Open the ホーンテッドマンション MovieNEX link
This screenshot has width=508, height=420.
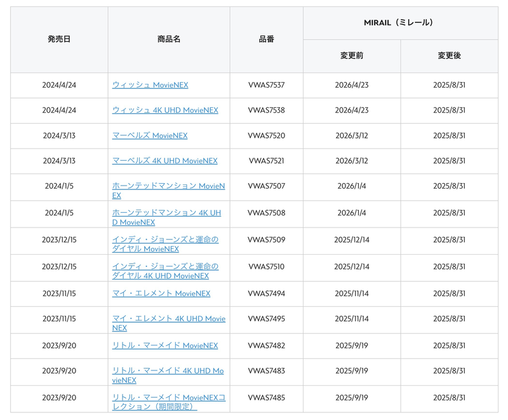click(168, 191)
